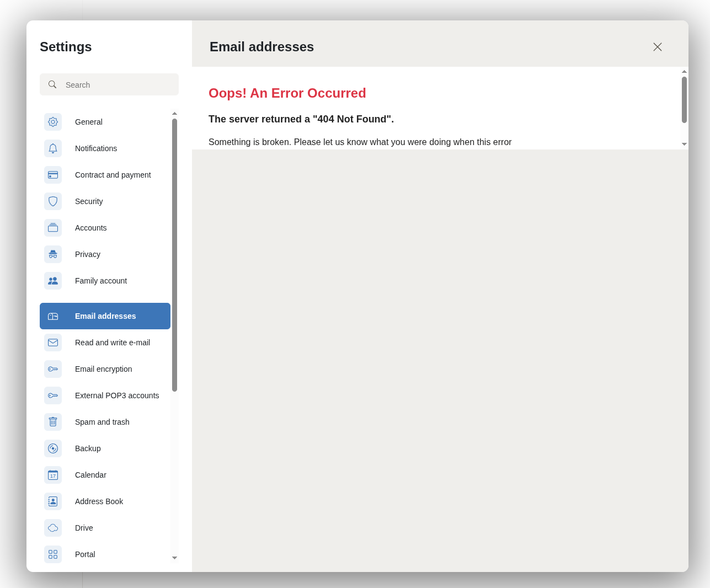Click the Spam and trash bin icon
710x588 pixels.
pyautogui.click(x=53, y=422)
